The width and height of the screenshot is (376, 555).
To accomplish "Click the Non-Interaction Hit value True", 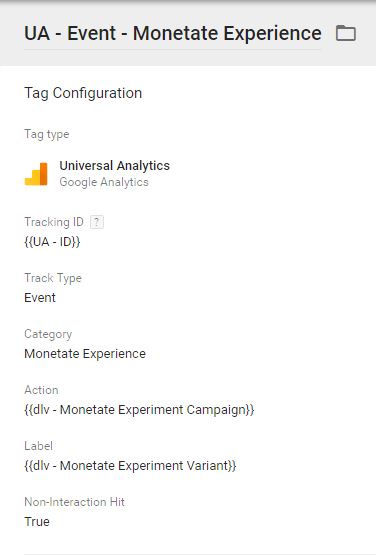I will 37,522.
